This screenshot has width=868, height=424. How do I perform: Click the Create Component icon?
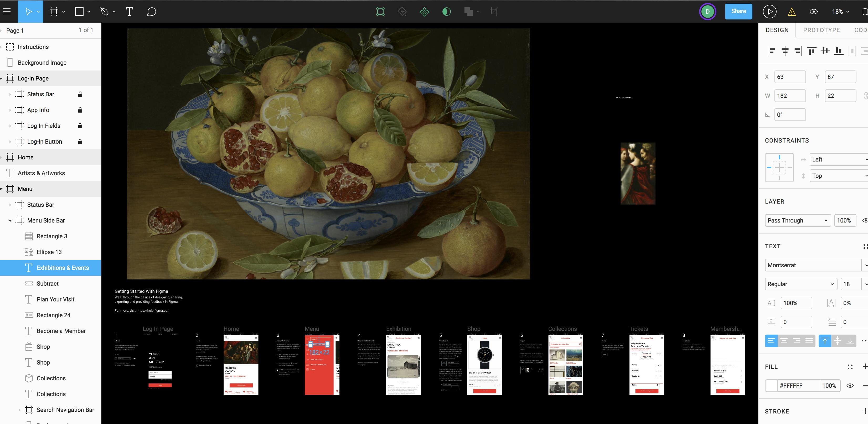pos(424,12)
